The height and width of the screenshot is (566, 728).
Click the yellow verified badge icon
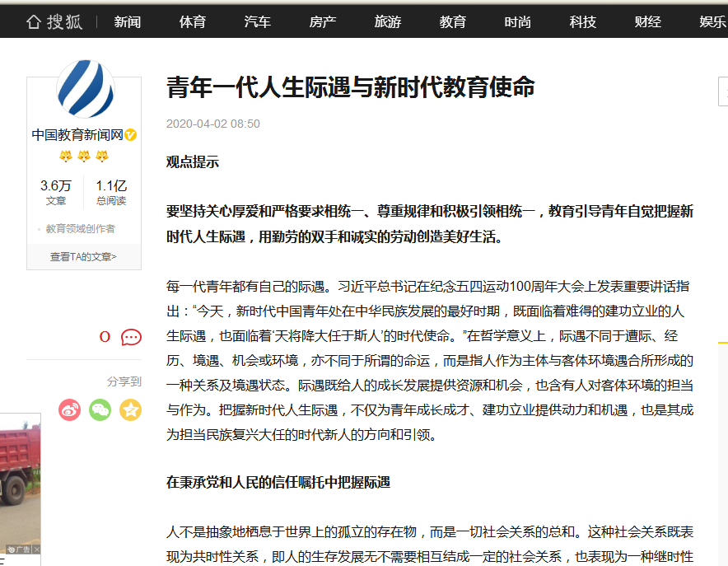(x=131, y=135)
